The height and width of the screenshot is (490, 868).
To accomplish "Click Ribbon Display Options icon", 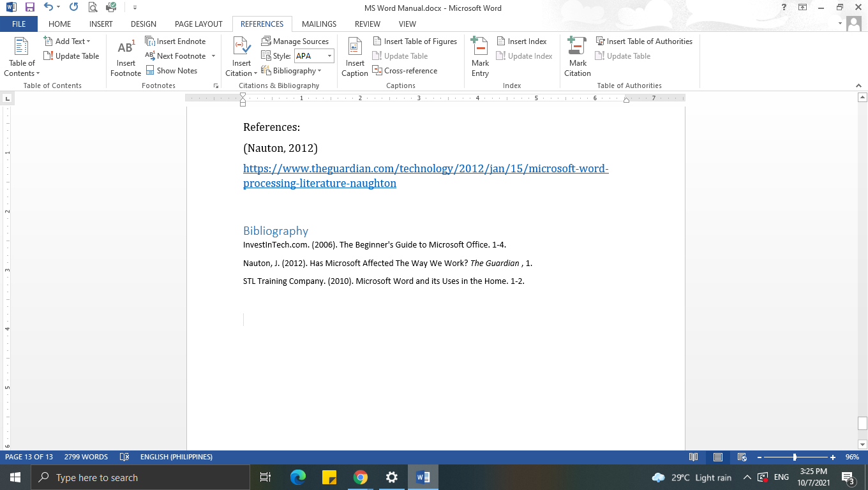I will click(803, 8).
